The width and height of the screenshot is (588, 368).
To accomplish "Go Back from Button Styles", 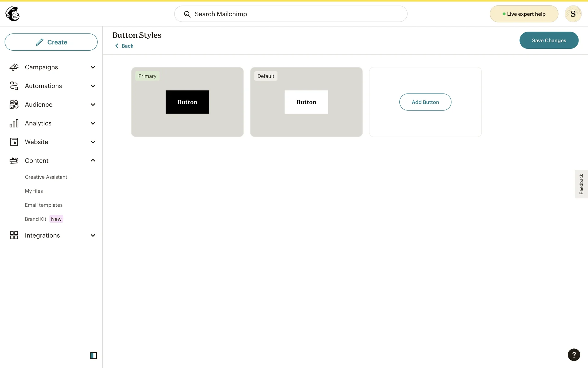I will coord(124,46).
